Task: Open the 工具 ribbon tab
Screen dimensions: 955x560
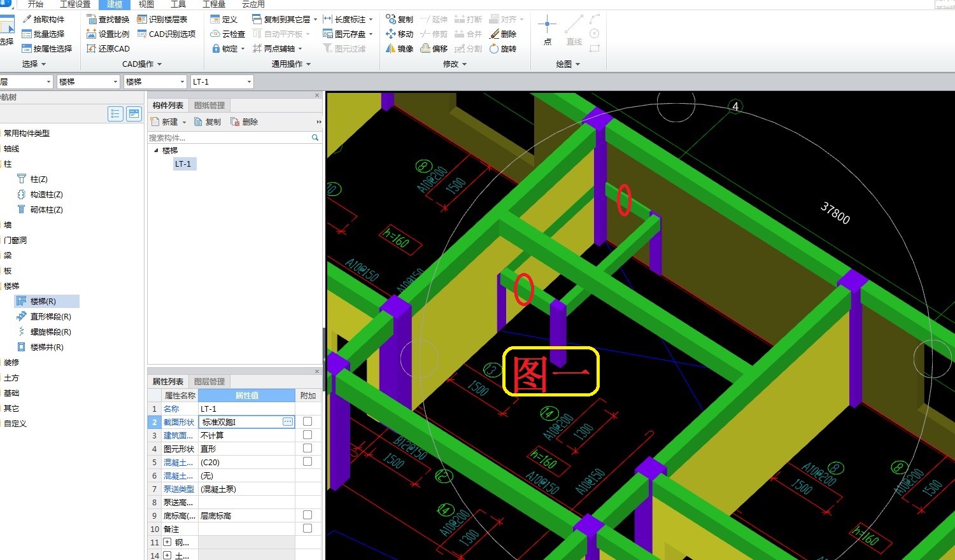Action: coord(178,4)
